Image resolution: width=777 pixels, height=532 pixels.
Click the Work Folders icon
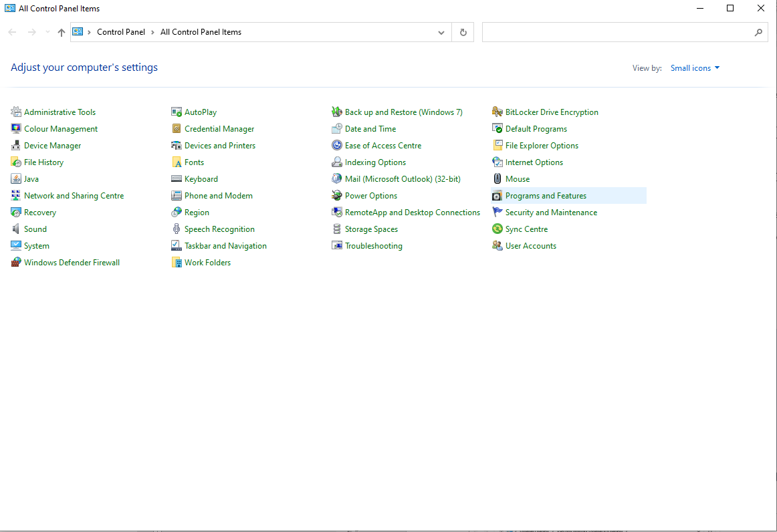pos(177,263)
